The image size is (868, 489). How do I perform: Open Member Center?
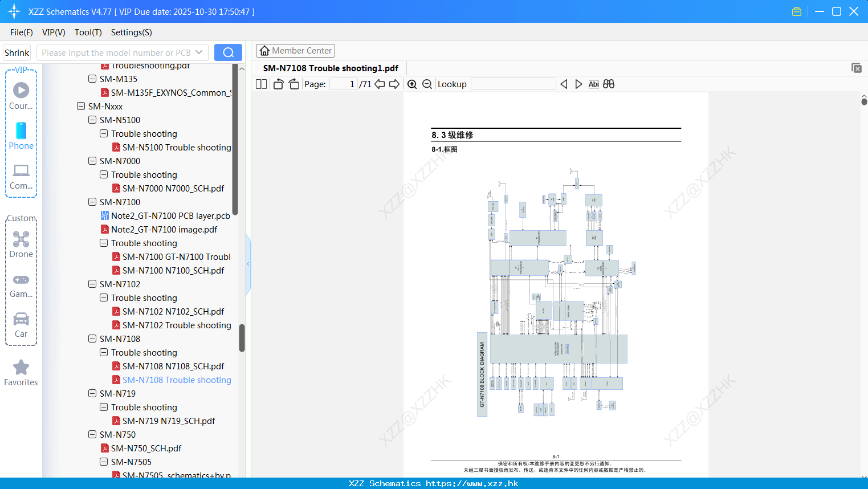point(295,51)
